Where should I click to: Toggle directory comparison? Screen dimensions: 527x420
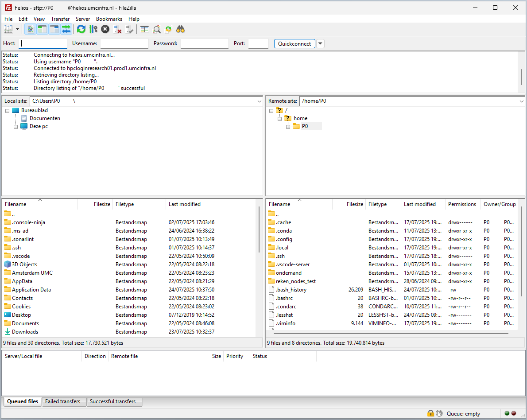point(157,29)
